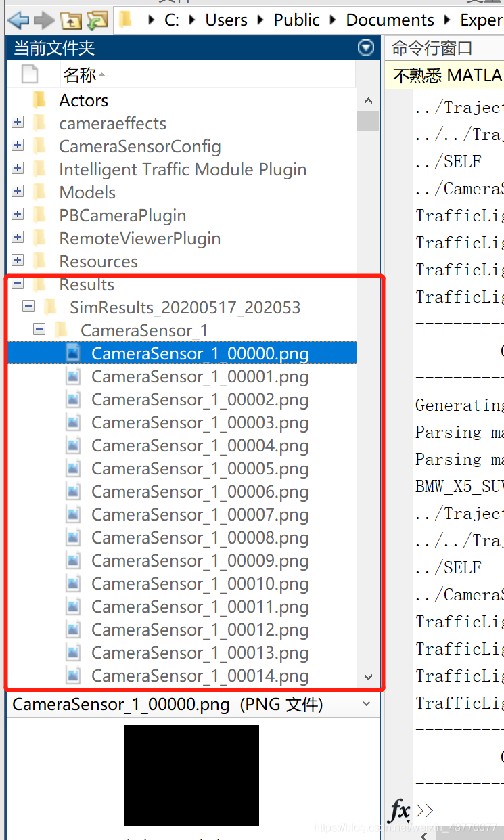Open Current Folder panel actions menu icon
Screen dimensions: 504x840
click(365, 47)
